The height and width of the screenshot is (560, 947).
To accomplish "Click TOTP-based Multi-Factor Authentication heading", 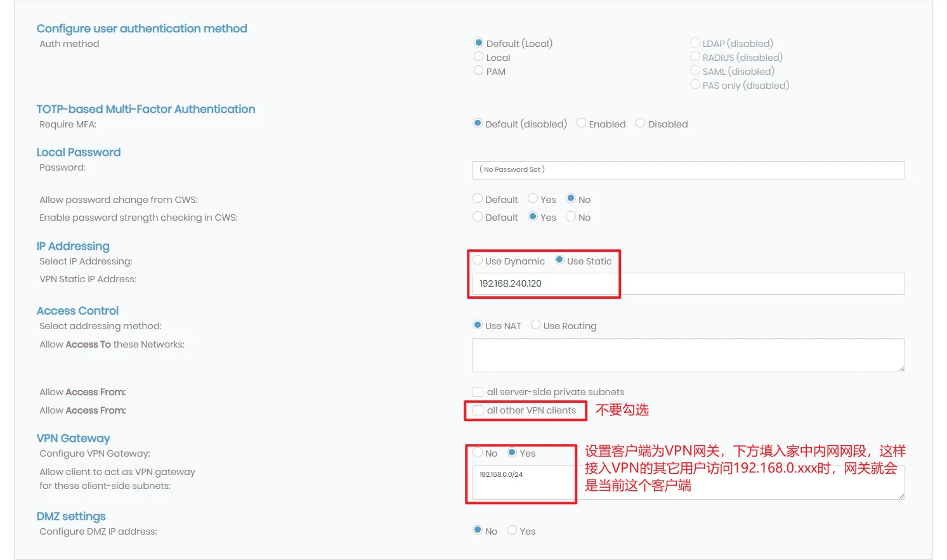I will (x=146, y=109).
